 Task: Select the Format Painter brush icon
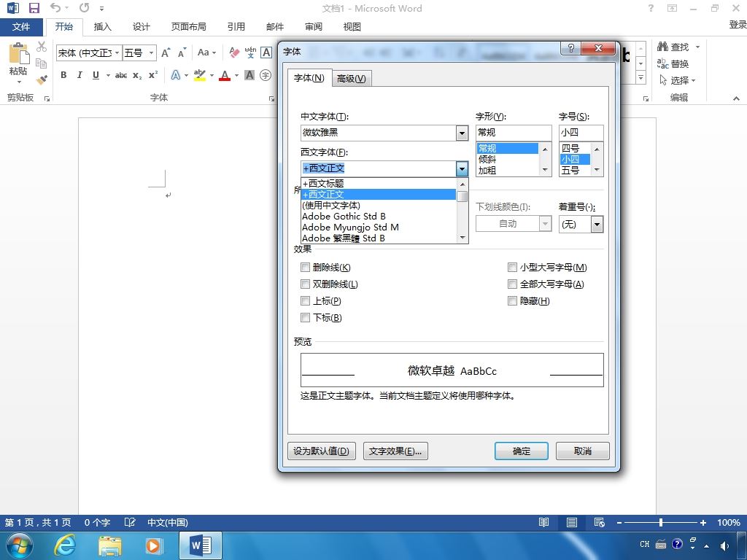pos(42,79)
